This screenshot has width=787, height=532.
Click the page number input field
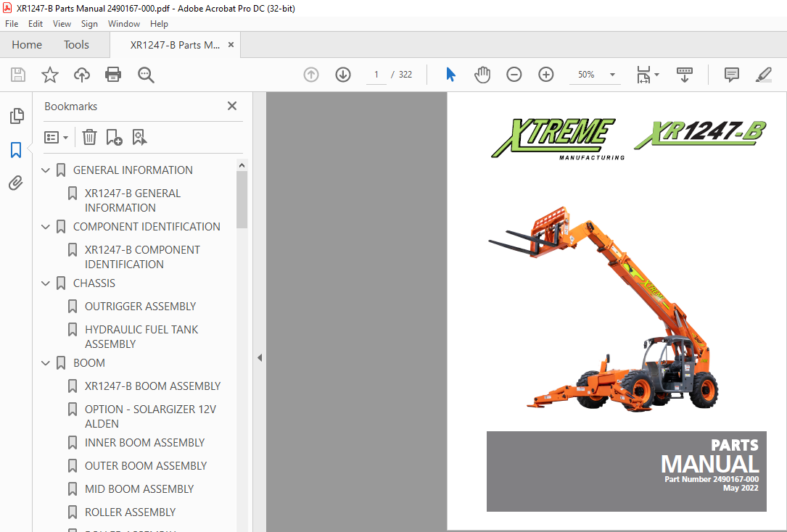pyautogui.click(x=376, y=75)
